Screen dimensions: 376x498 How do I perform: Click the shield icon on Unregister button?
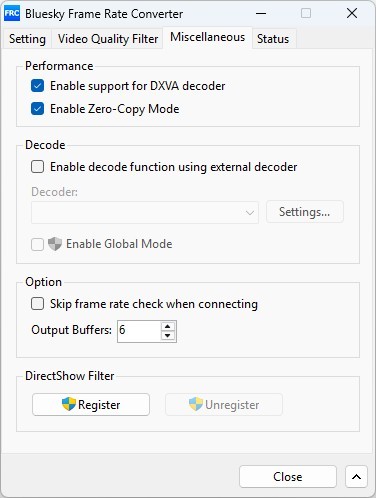(x=196, y=404)
